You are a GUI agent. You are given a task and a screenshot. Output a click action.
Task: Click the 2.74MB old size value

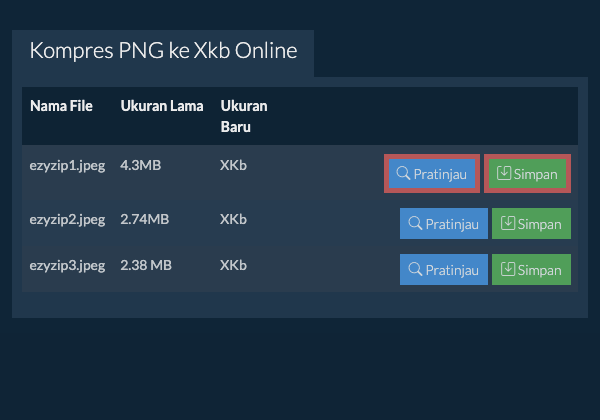pos(144,219)
